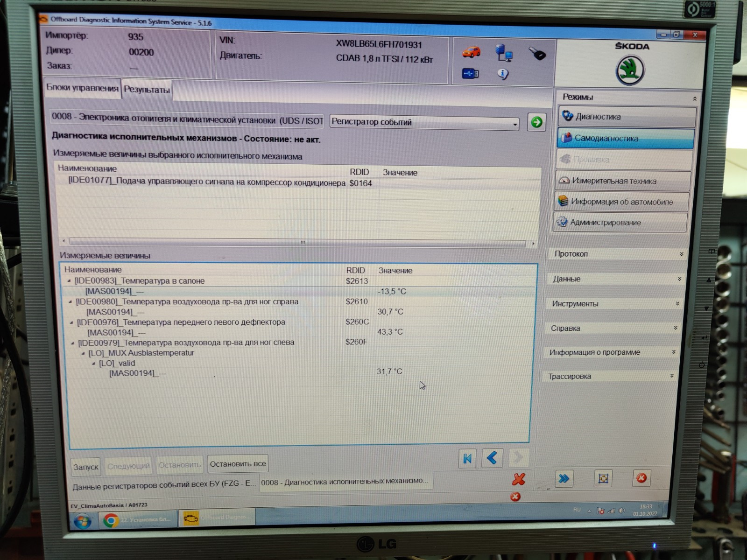
Task: Collapse the IDE00983 Температура в салоне row
Action: (69, 281)
